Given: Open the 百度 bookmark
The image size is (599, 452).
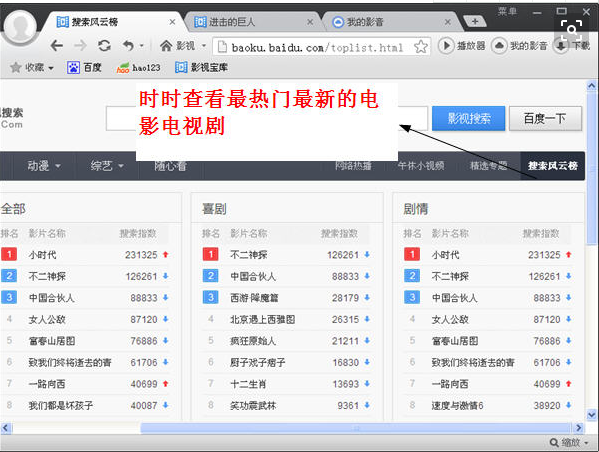Looking at the screenshot, I should click(84, 68).
